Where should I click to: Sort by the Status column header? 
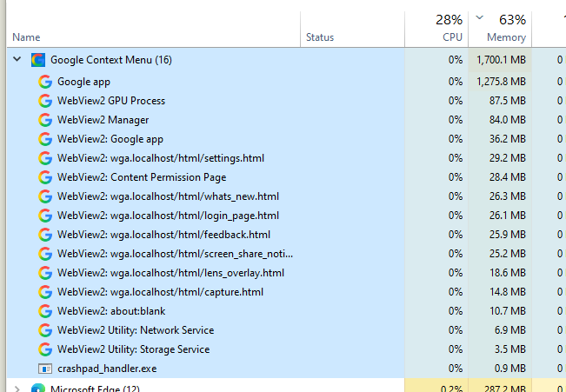tap(320, 37)
